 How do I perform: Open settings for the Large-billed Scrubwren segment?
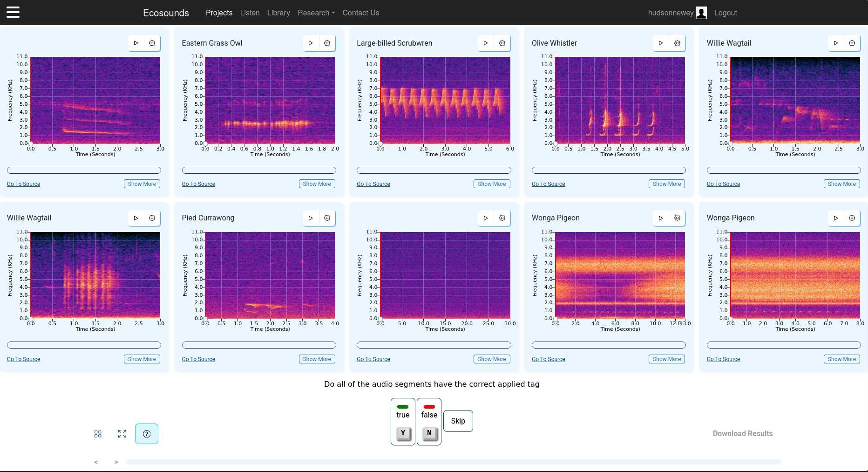[502, 43]
